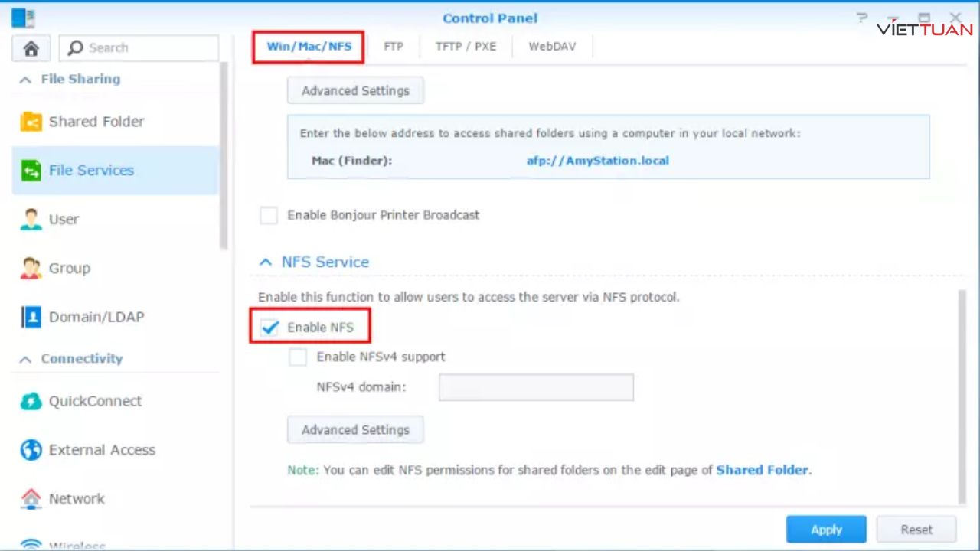
Task: Click the Home icon button
Action: point(31,48)
